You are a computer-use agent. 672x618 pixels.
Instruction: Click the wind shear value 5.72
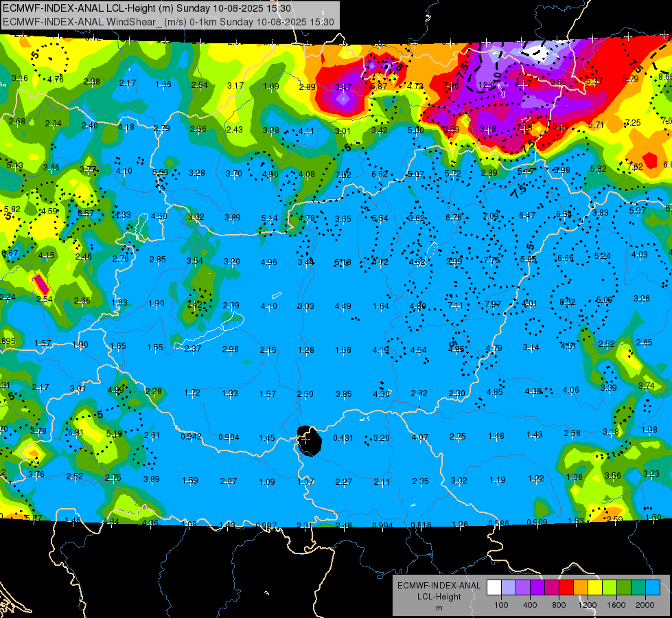452,174
